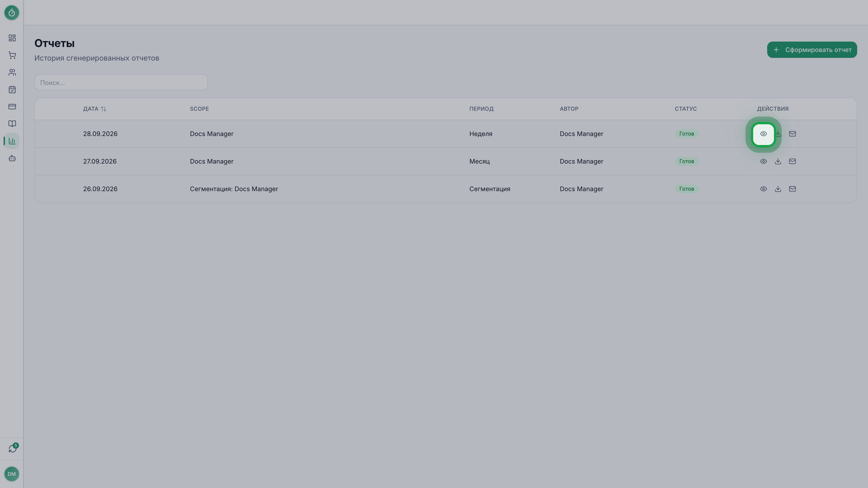Image resolution: width=868 pixels, height=488 pixels.
Task: Download the 26.09.2026 segmentation report
Action: [778, 189]
